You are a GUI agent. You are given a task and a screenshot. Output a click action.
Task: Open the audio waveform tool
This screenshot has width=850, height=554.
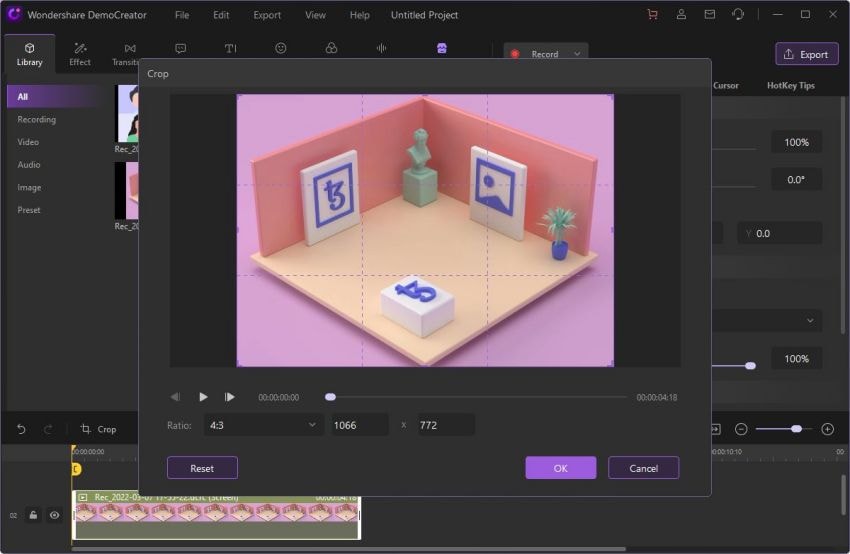382,48
